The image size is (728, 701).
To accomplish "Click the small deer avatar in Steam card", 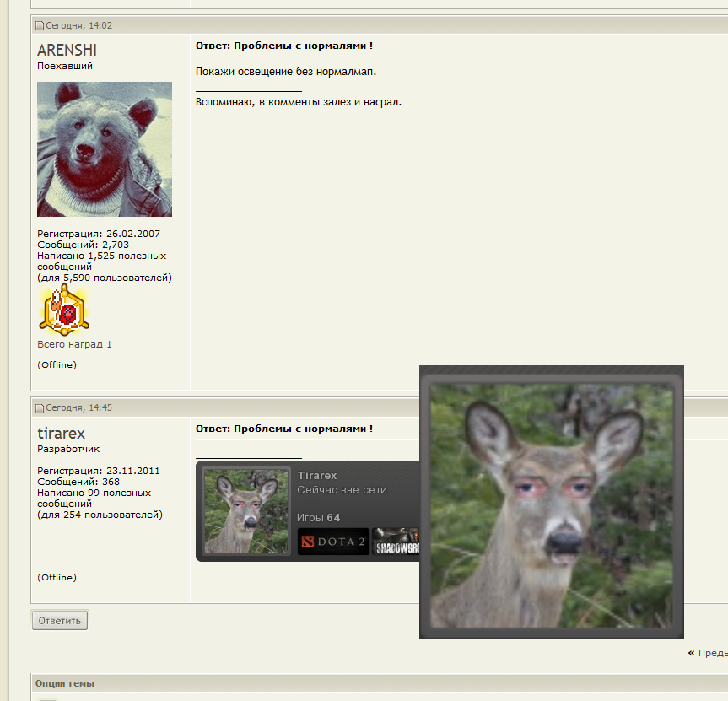I will [246, 511].
